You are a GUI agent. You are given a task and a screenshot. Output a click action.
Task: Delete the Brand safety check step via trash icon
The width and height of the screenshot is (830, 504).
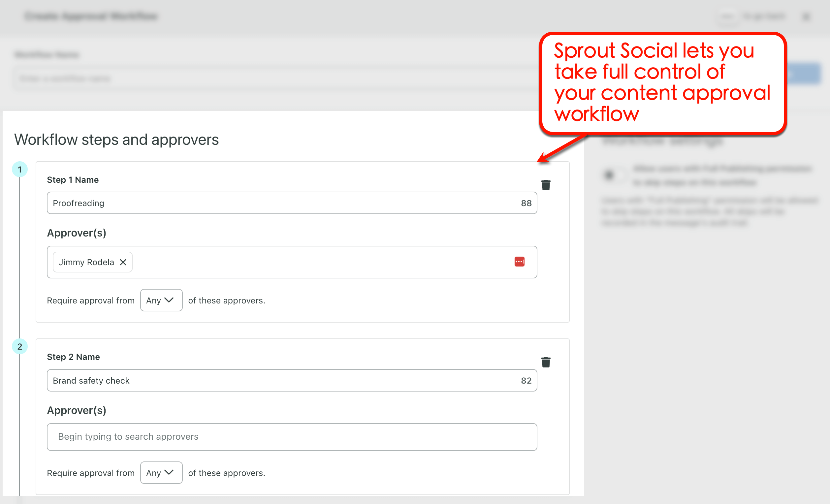(x=546, y=362)
